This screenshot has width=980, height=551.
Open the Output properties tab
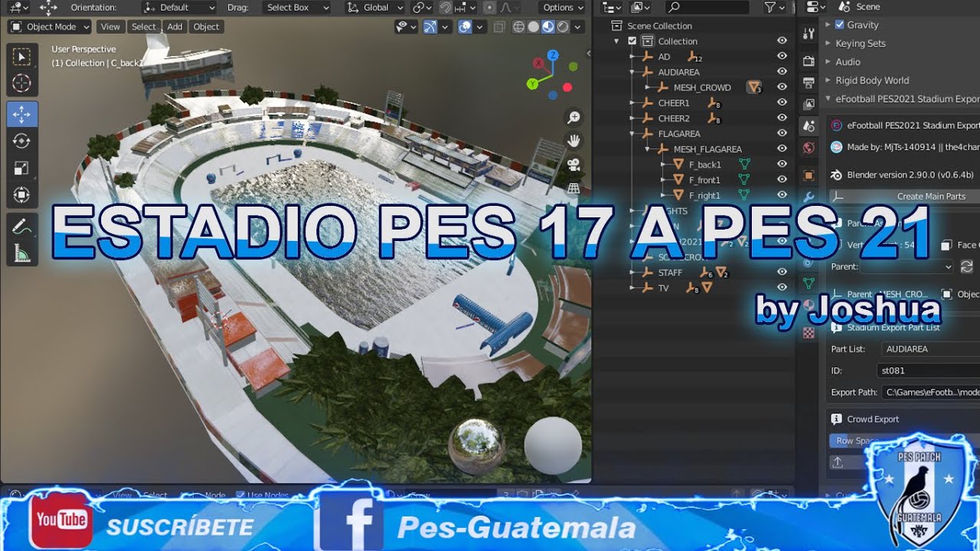coord(808,83)
